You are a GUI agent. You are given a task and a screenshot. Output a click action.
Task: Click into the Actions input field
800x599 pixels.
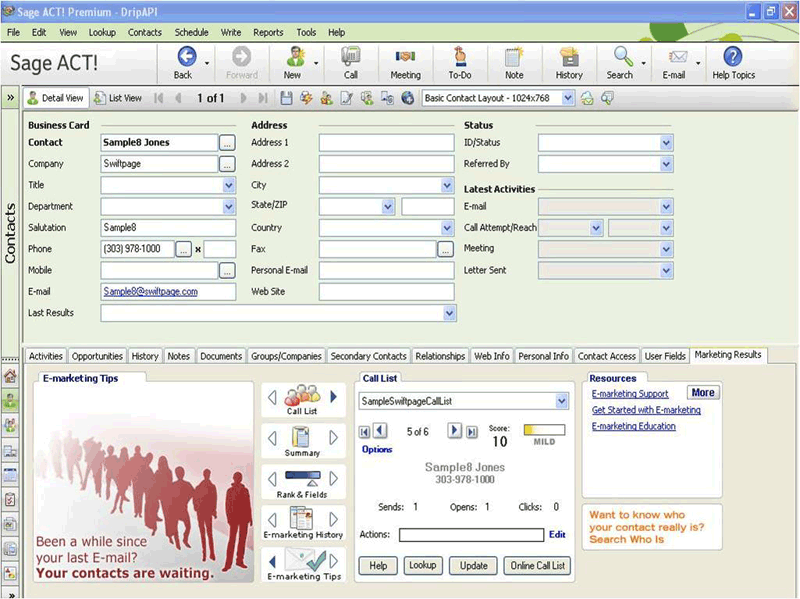coord(471,535)
